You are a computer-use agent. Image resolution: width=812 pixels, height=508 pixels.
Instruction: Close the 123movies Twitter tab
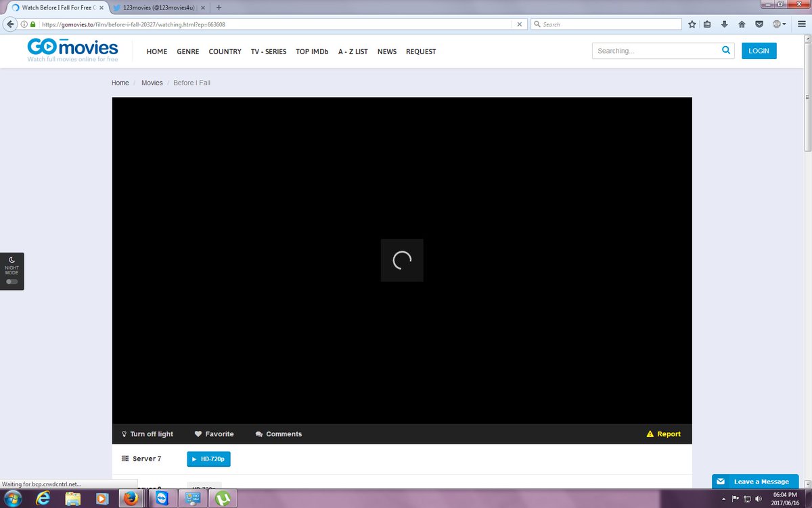pos(204,7)
